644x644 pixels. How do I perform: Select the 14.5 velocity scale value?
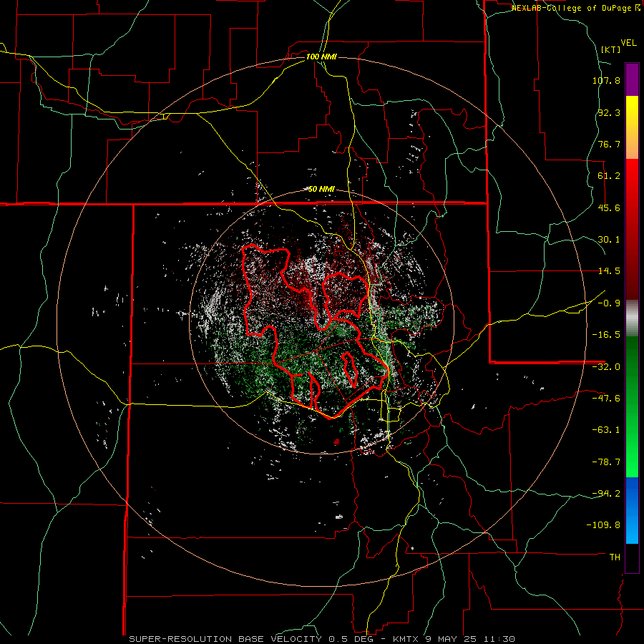(609, 271)
